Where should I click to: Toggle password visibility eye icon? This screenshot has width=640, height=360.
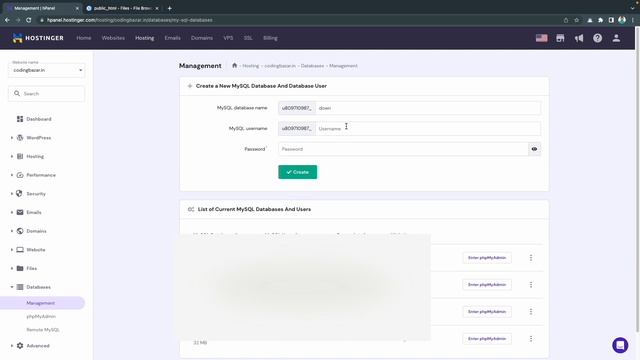534,149
